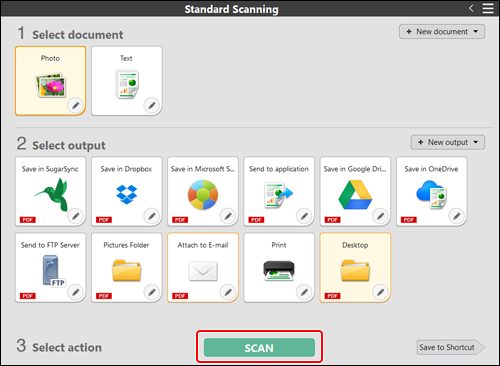
Task: Choose Save in Google Drive output
Action: [355, 191]
